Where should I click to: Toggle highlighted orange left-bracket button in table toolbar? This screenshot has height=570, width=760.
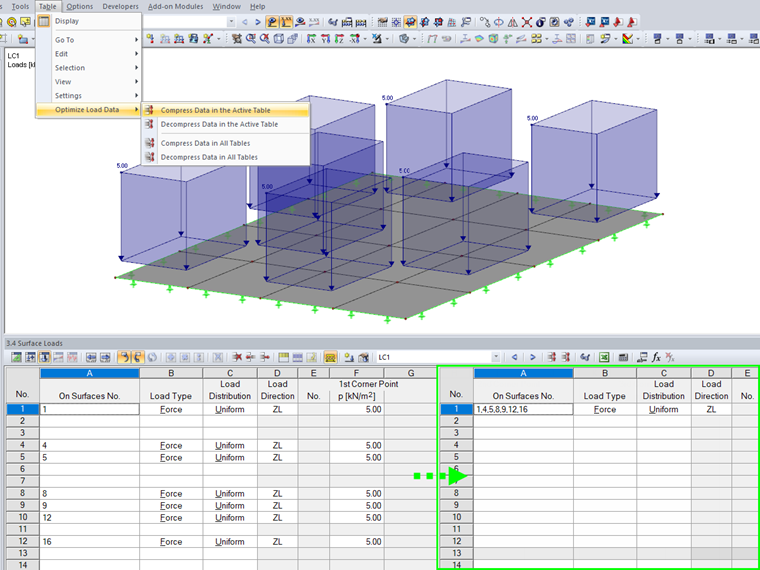tap(124, 357)
